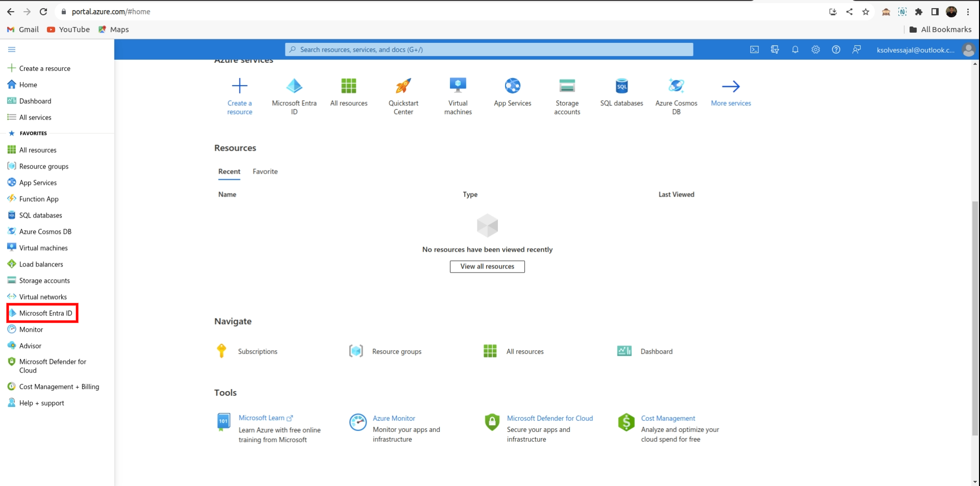Open the Microsoft Learn link
Screen dimensions: 980x486
click(x=261, y=418)
